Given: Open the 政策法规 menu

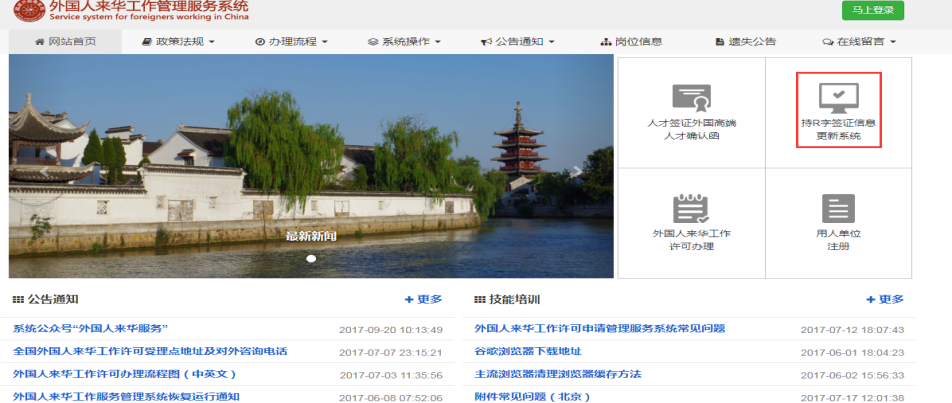Looking at the screenshot, I should tap(178, 42).
